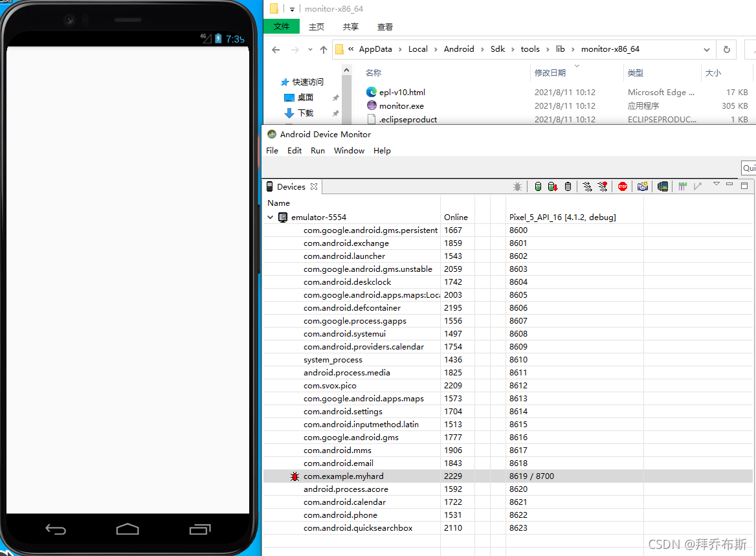Click Dump View Hierarchy phone icon
Viewport: 756px width, 556px height.
point(663,186)
